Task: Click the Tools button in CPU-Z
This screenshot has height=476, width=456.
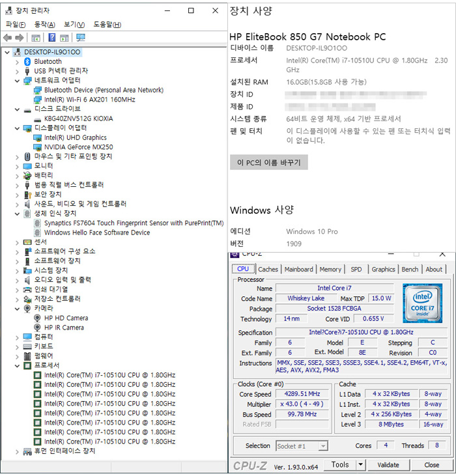Action: tap(340, 464)
